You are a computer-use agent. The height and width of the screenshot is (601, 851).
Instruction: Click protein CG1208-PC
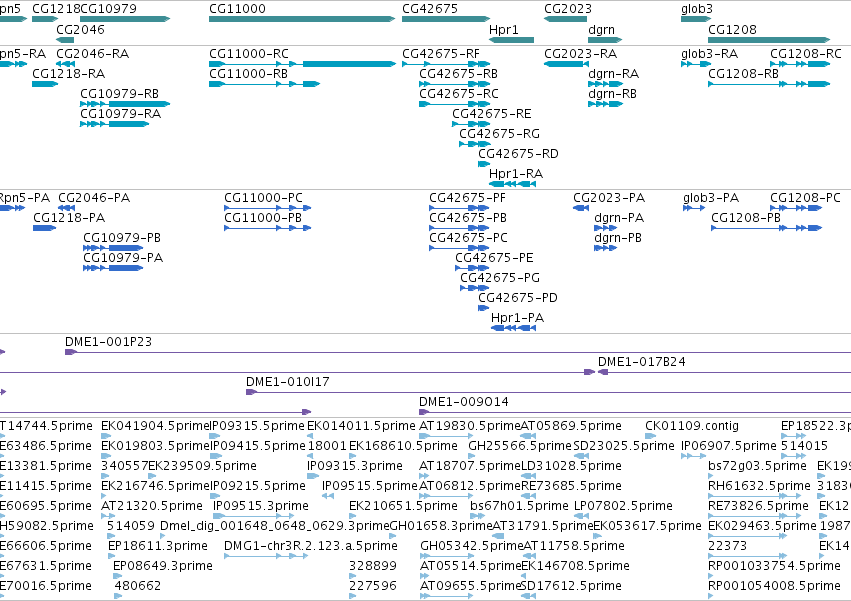click(805, 198)
